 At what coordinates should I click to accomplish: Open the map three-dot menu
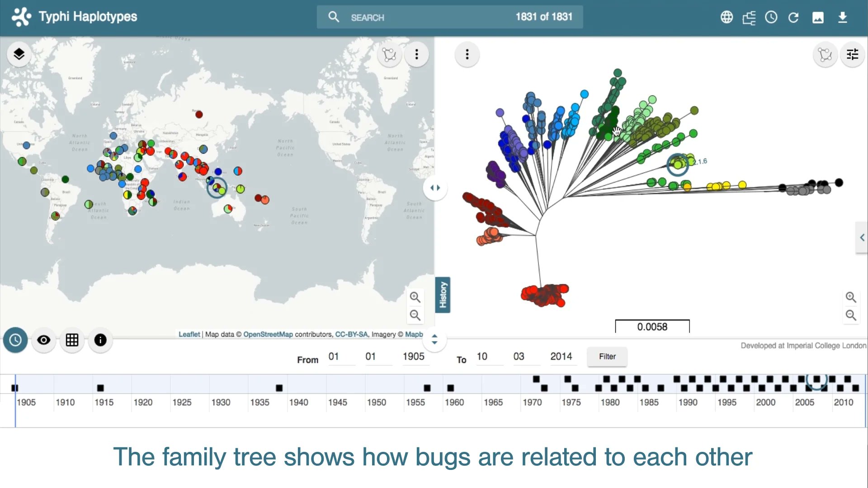click(x=416, y=55)
